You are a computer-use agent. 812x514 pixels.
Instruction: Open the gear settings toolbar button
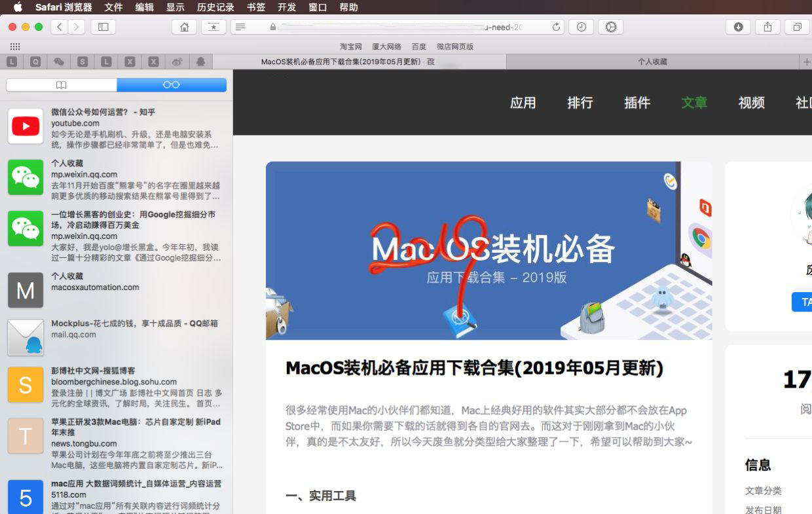610,27
